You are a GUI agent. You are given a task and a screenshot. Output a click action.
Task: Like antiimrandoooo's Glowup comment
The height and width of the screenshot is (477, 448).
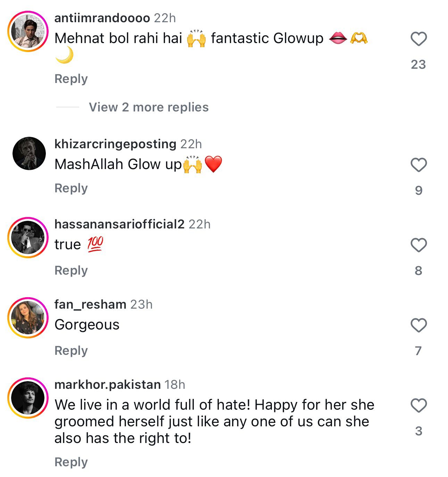418,39
